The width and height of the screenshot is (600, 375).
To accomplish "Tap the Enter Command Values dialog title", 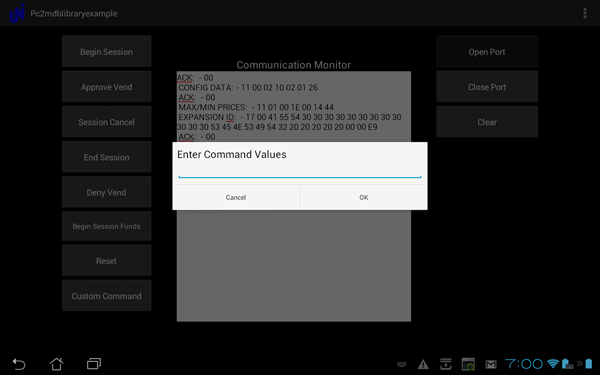I will click(232, 154).
